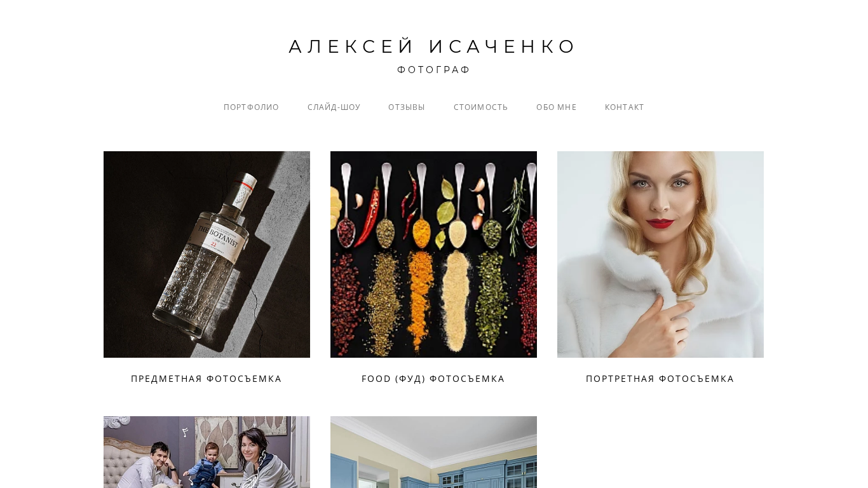Image resolution: width=868 pixels, height=488 pixels.
Task: Open the spices and spoons photo
Action: [x=433, y=254]
